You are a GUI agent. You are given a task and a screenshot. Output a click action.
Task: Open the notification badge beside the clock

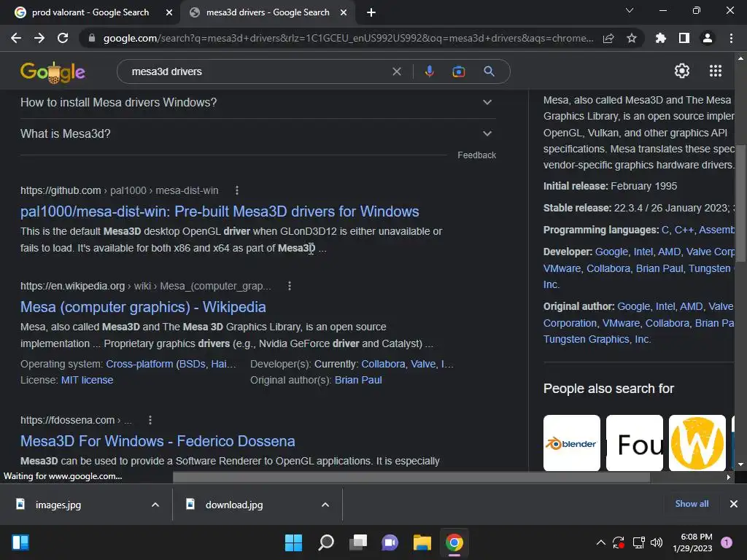pos(726,542)
